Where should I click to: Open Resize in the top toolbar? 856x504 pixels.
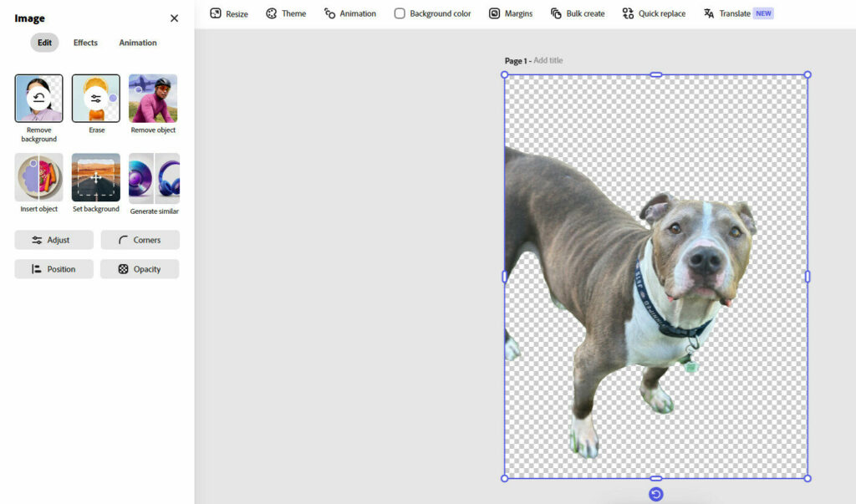(229, 13)
